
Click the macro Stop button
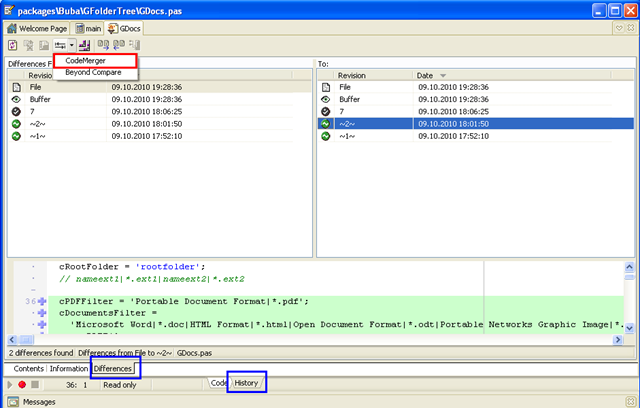coord(35,385)
